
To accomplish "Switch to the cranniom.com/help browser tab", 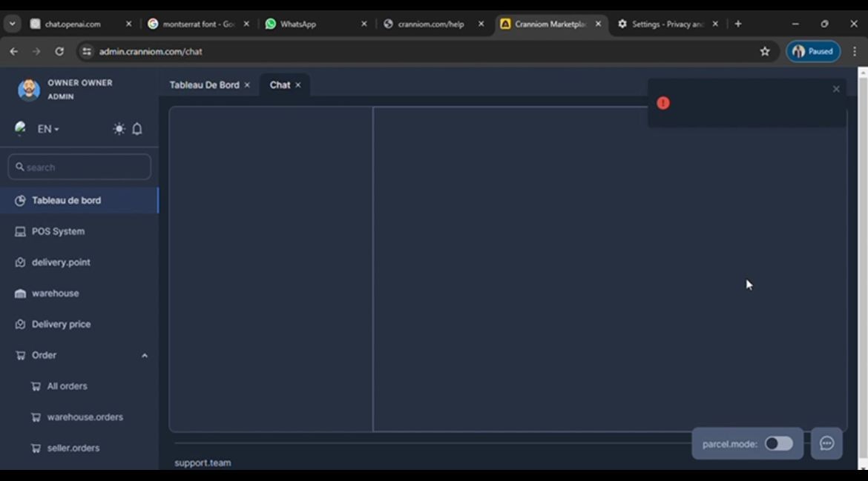I will (x=431, y=24).
